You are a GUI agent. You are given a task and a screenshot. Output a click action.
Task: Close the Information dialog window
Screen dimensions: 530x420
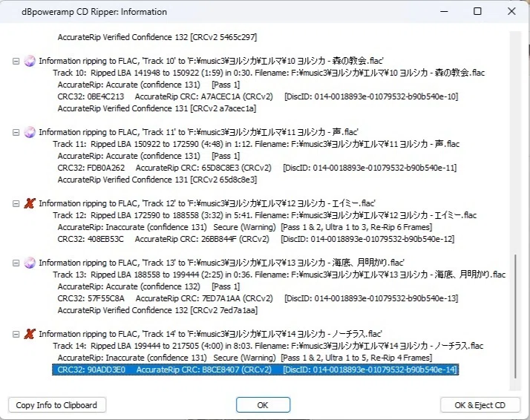click(x=511, y=11)
